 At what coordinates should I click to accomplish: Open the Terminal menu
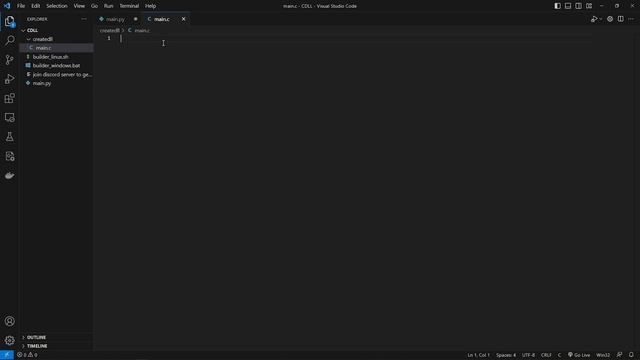(129, 6)
